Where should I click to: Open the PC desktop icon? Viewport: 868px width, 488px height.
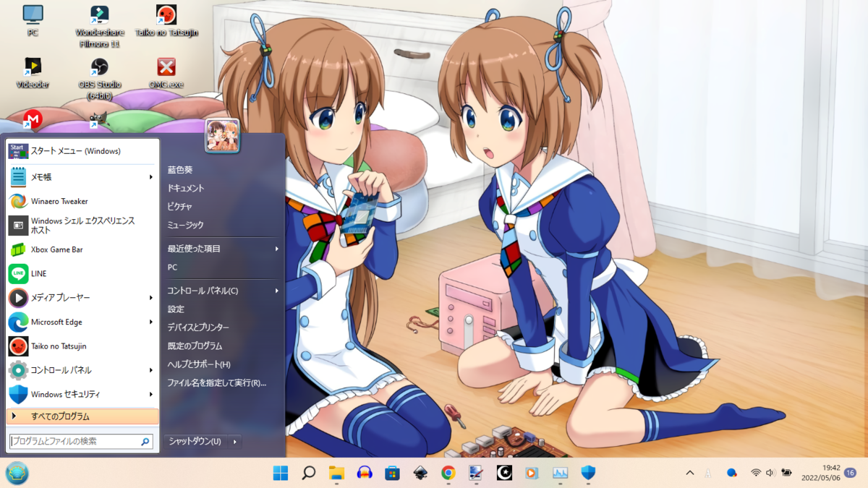click(x=33, y=20)
